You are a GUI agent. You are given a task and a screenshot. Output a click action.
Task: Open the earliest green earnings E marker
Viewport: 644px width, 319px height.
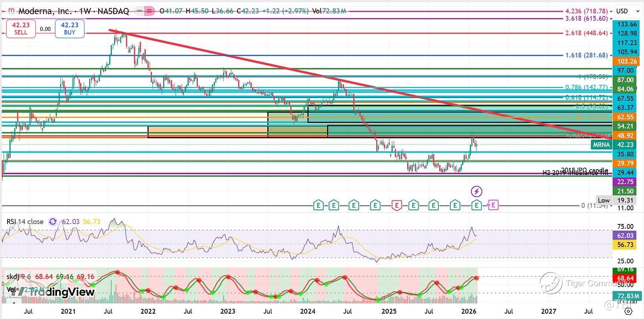point(318,205)
